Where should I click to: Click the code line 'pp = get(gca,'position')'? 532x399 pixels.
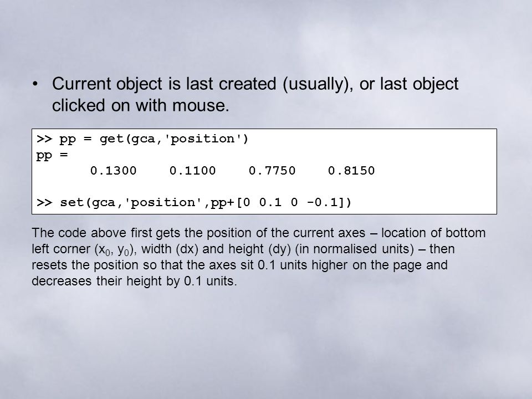pyautogui.click(x=154, y=139)
